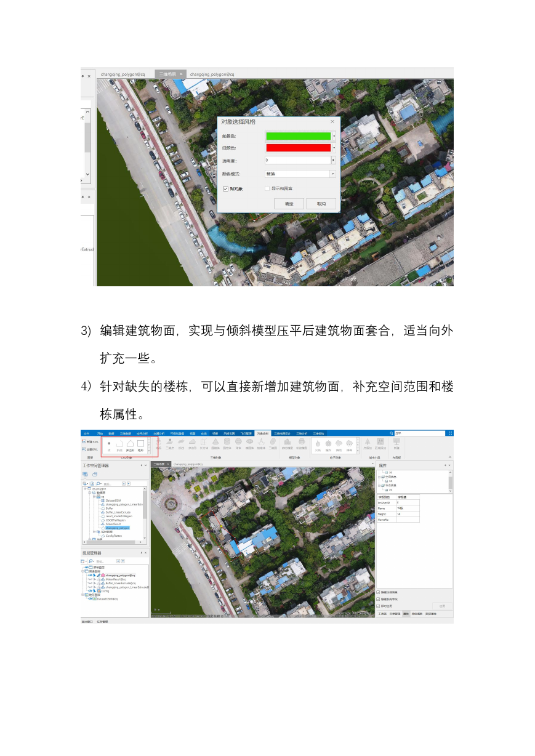
Task: Click the red 线颜色 color swatch
Action: 299,148
